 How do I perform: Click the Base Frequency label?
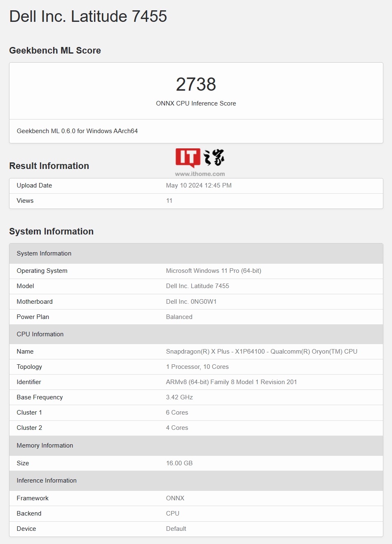point(40,397)
